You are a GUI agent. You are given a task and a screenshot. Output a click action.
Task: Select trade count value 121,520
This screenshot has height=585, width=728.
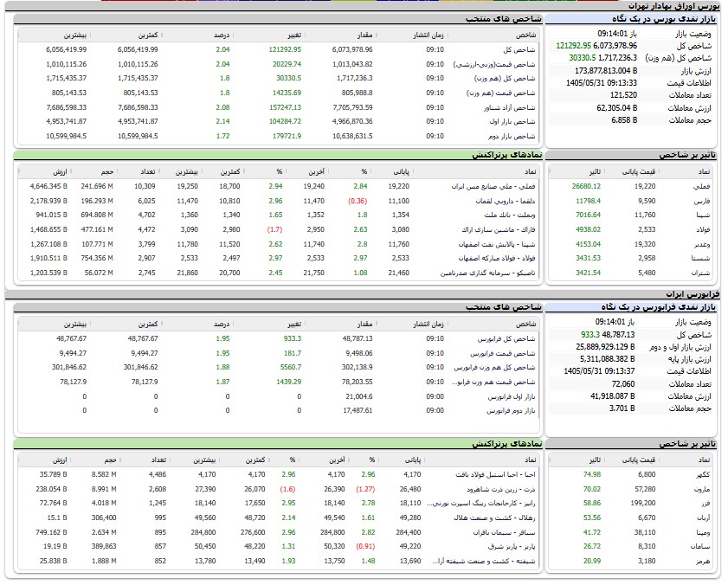click(x=623, y=95)
